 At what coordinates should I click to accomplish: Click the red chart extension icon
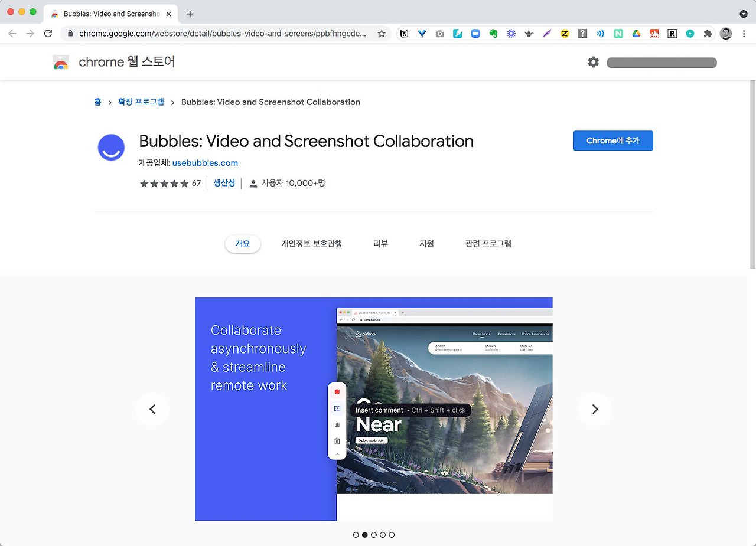point(654,34)
